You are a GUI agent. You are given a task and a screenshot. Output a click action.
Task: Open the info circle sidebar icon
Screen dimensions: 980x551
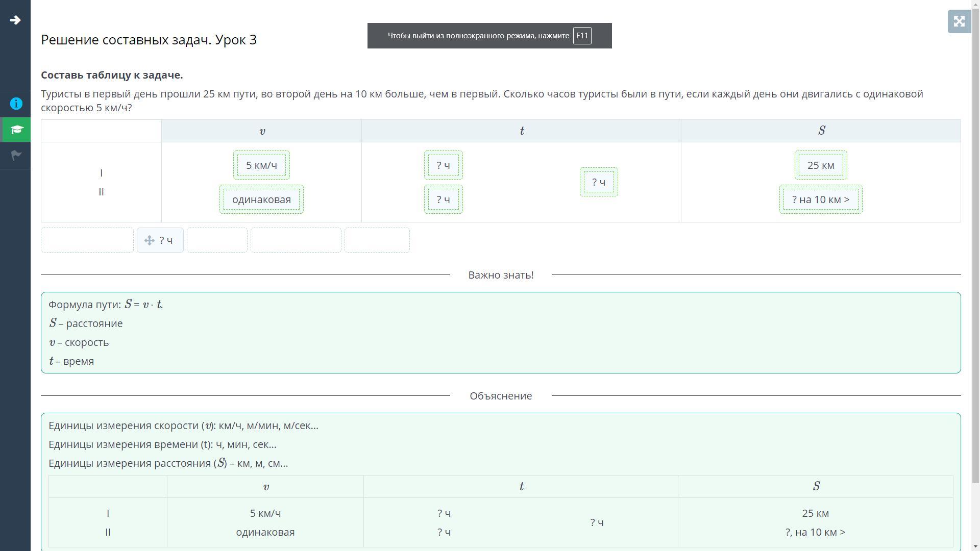tap(16, 104)
